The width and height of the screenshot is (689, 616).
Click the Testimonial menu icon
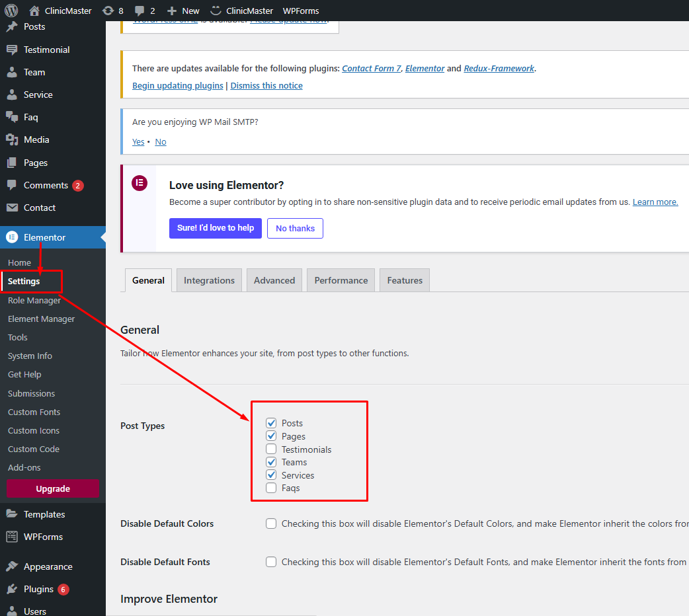click(x=12, y=50)
